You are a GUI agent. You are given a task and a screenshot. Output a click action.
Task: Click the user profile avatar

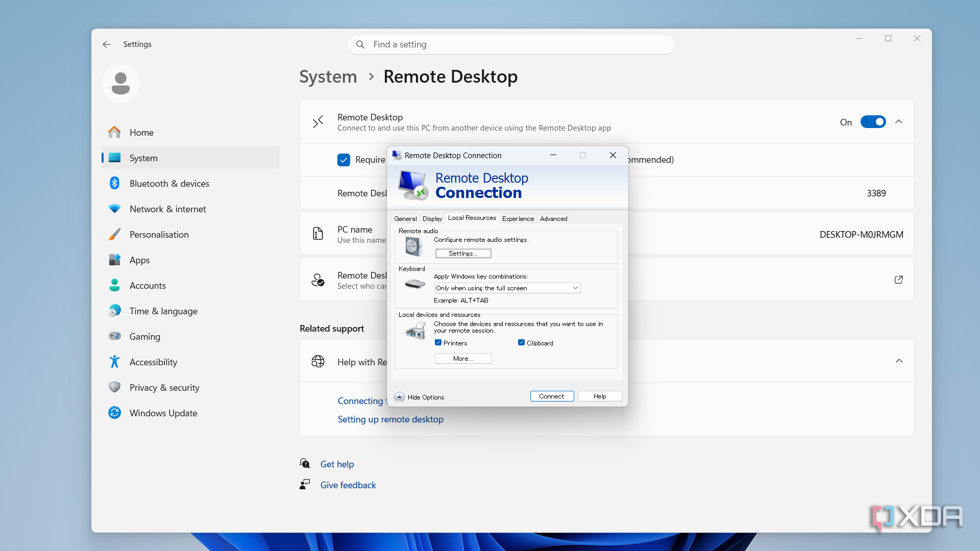pyautogui.click(x=120, y=83)
